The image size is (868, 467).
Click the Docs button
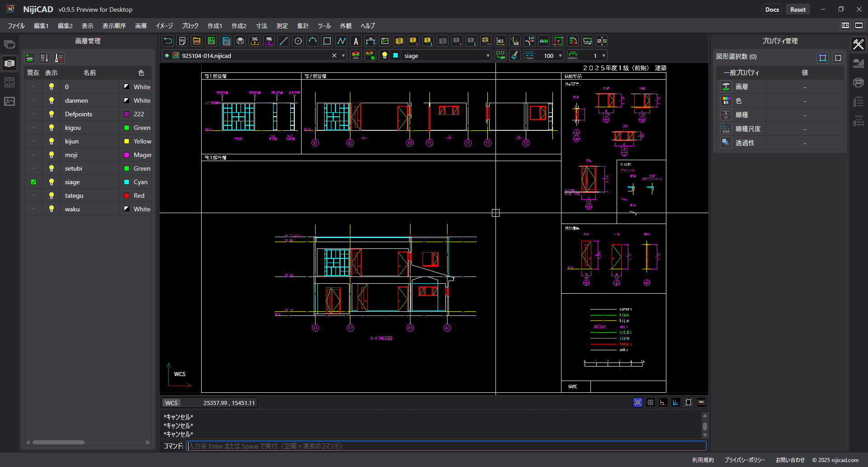[x=772, y=10]
